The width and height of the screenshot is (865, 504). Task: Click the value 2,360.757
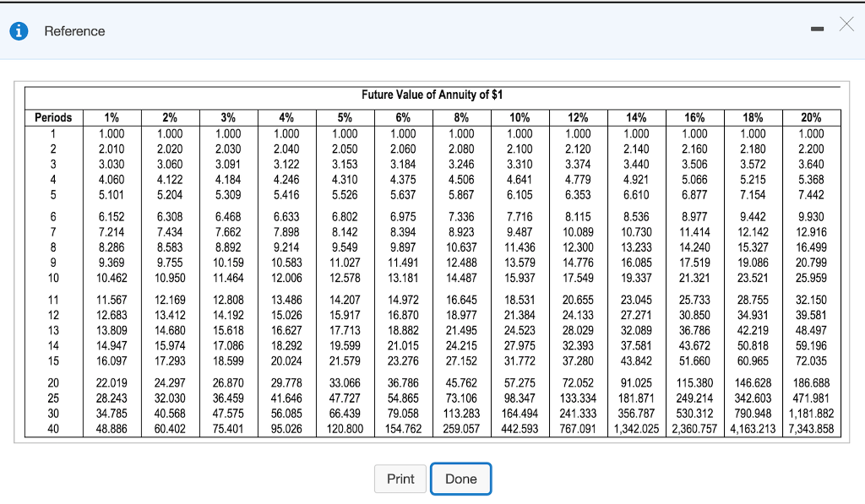coord(694,429)
